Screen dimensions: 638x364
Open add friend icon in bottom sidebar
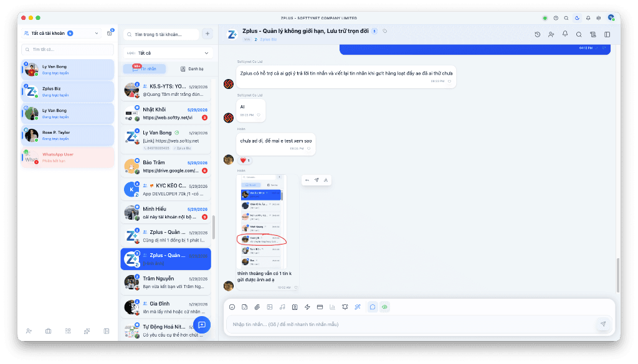click(x=29, y=331)
